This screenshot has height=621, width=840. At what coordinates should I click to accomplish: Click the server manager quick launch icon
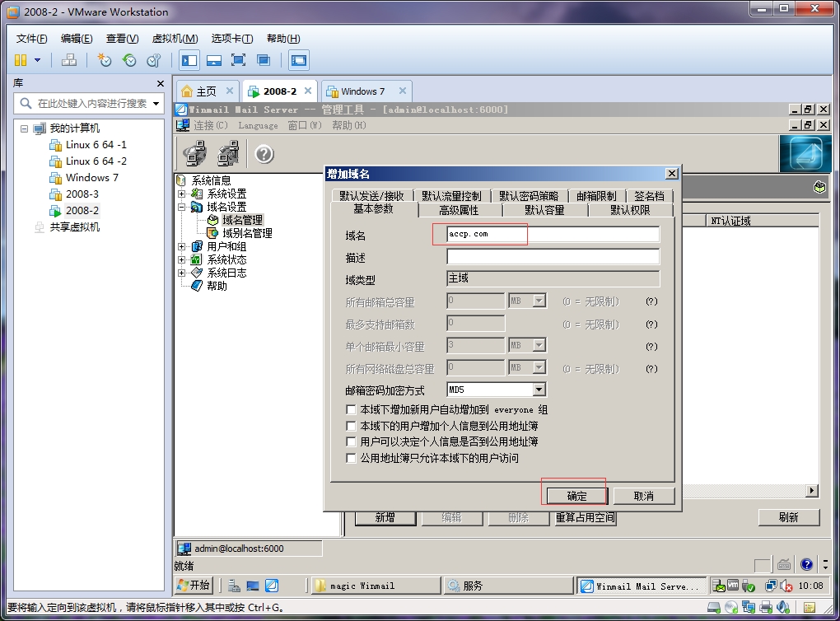click(234, 586)
